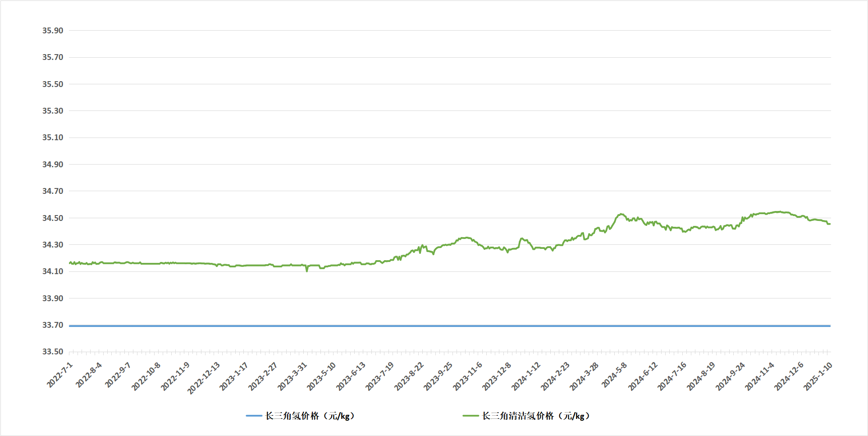Click x-axis date 2022-7-1

coord(60,375)
